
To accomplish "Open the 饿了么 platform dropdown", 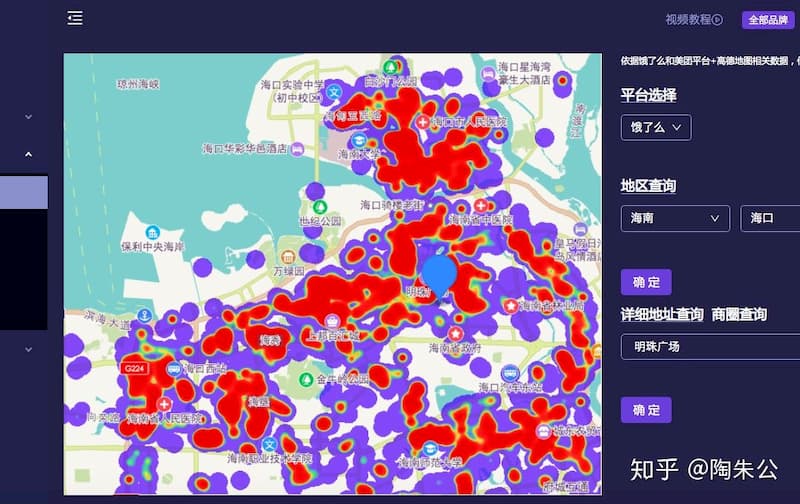I will pyautogui.click(x=656, y=128).
